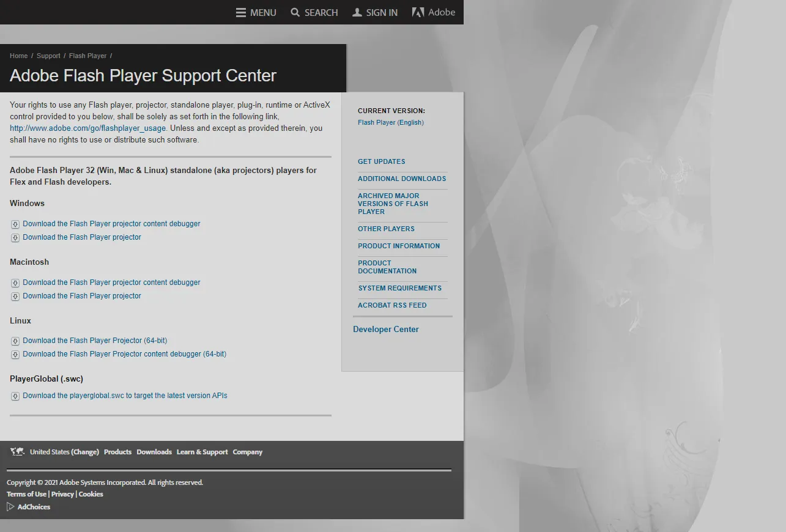Go to Support breadcrumb
This screenshot has height=532, width=786.
pyautogui.click(x=48, y=56)
